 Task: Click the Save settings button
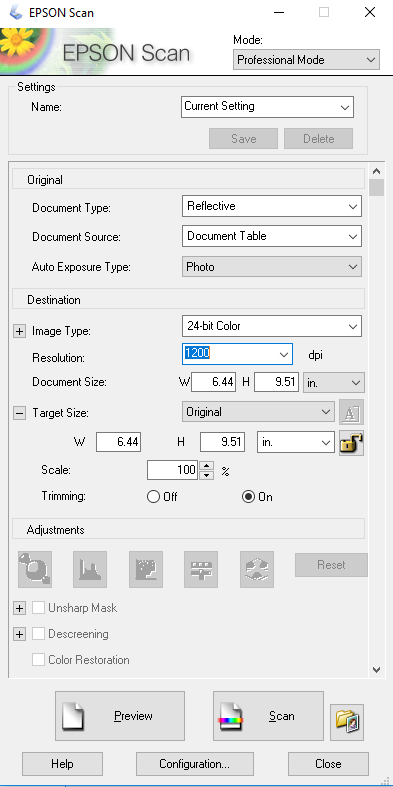point(243,139)
